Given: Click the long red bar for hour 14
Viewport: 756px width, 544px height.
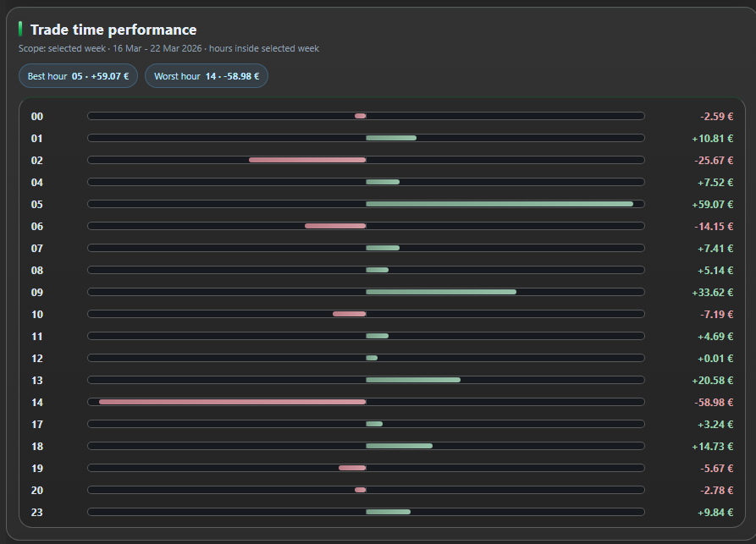Looking at the screenshot, I should point(233,402).
